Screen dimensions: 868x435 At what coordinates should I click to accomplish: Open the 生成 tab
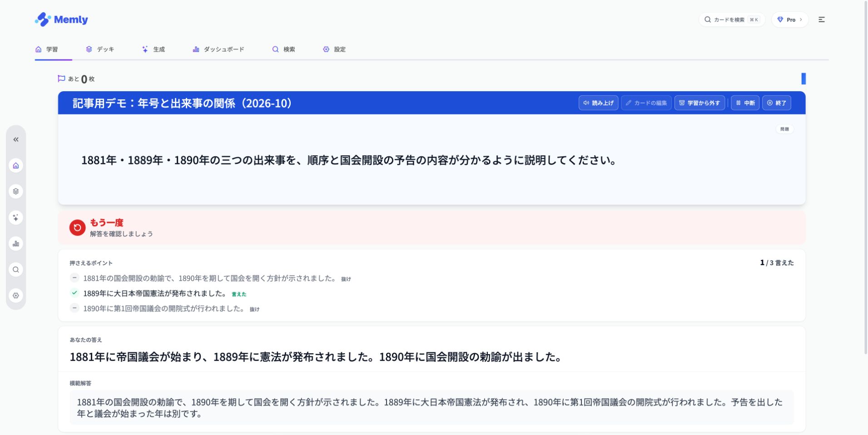coord(154,49)
